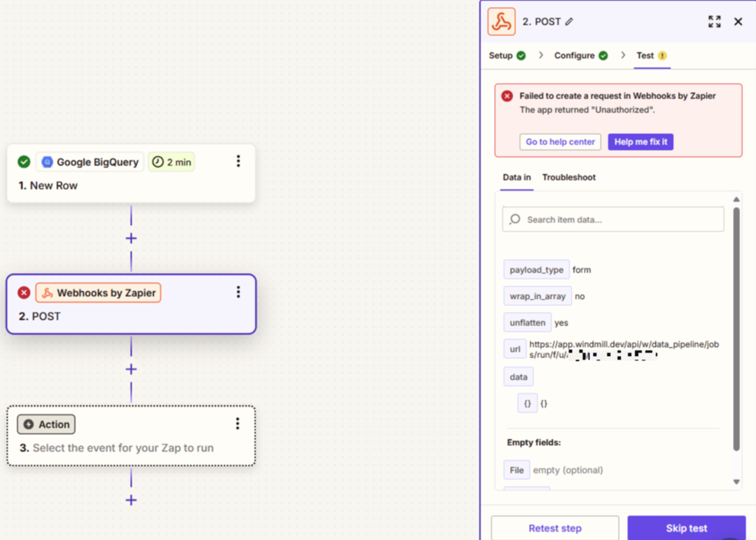Click the Search item data field
This screenshot has height=540, width=756.
click(x=613, y=219)
